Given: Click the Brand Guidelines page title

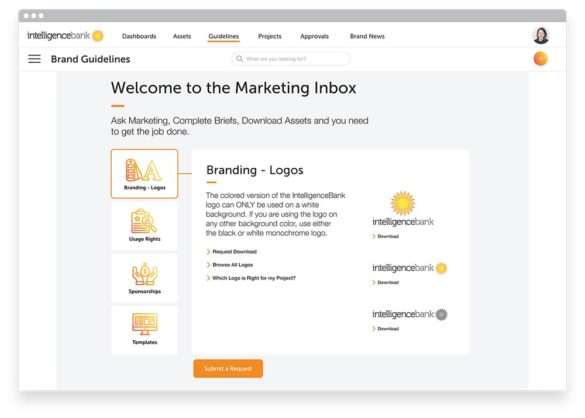Looking at the screenshot, I should pyautogui.click(x=91, y=59).
